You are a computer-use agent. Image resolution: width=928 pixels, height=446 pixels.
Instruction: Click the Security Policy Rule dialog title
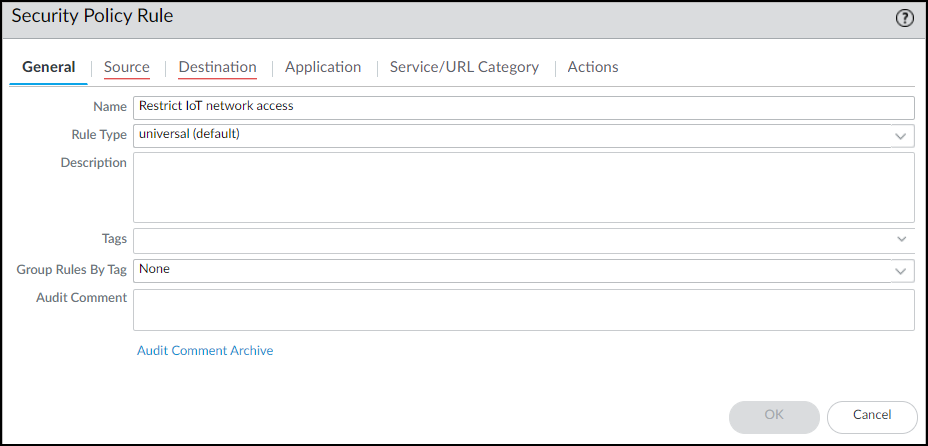pos(92,17)
